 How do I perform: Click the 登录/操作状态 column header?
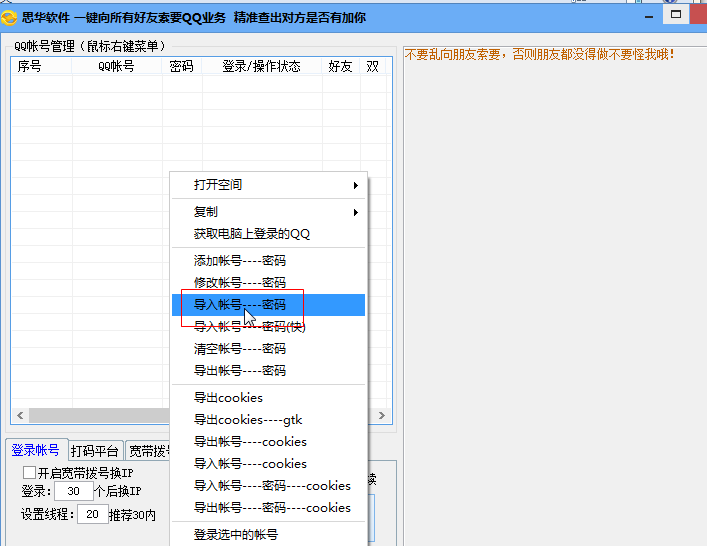[x=262, y=66]
